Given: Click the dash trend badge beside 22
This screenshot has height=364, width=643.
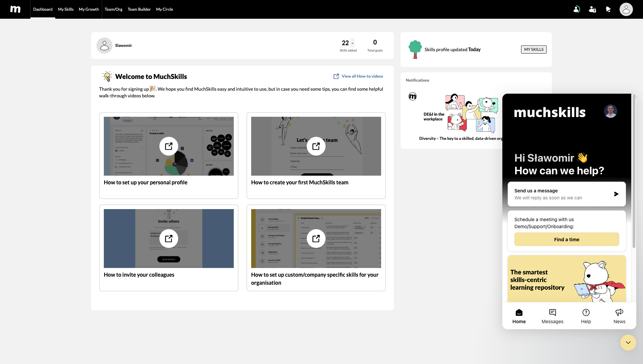Looking at the screenshot, I should 352,43.
